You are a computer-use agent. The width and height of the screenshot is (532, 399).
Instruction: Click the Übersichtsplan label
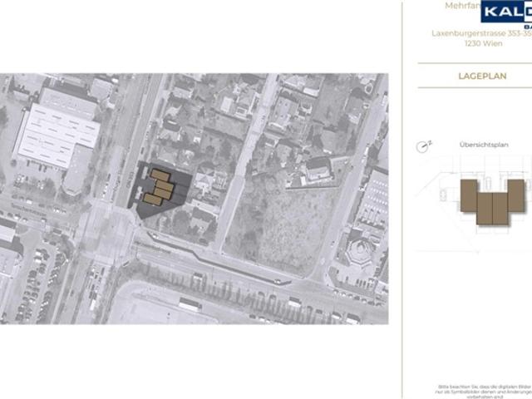(x=484, y=145)
